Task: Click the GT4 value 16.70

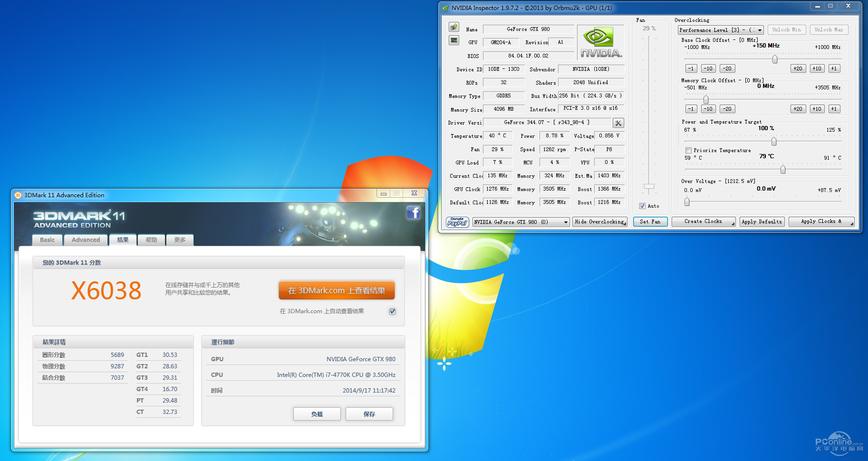Action: pos(170,389)
